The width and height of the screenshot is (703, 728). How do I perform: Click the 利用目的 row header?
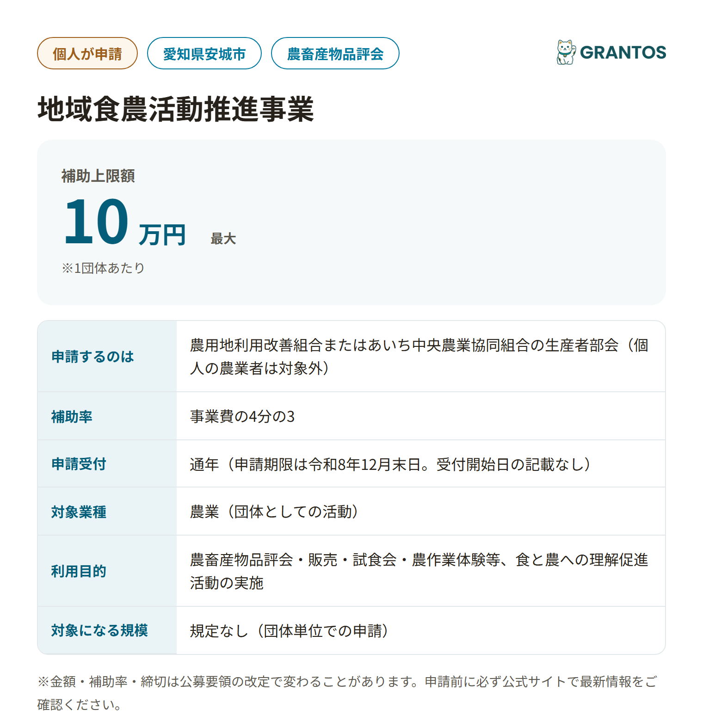pyautogui.click(x=79, y=571)
